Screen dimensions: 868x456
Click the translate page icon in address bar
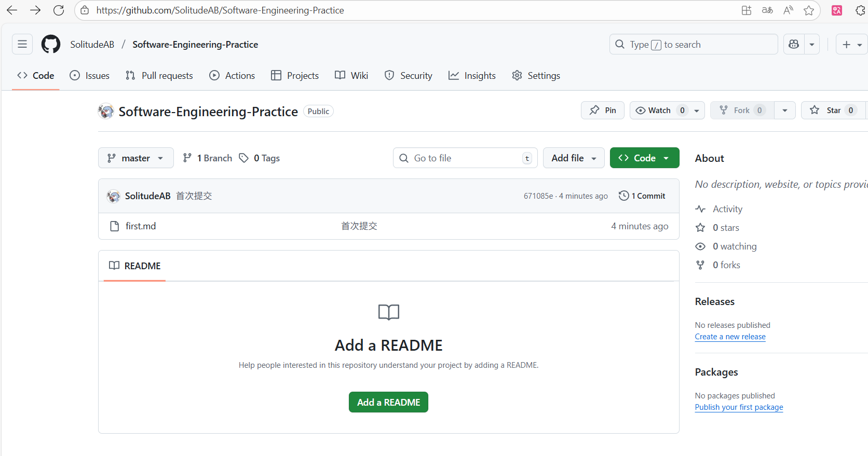tap(767, 10)
